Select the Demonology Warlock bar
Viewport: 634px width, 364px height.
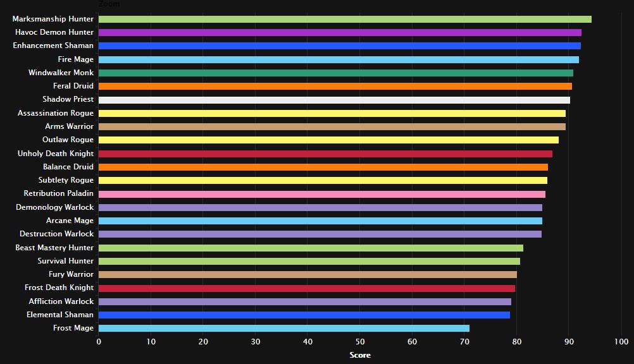click(320, 208)
